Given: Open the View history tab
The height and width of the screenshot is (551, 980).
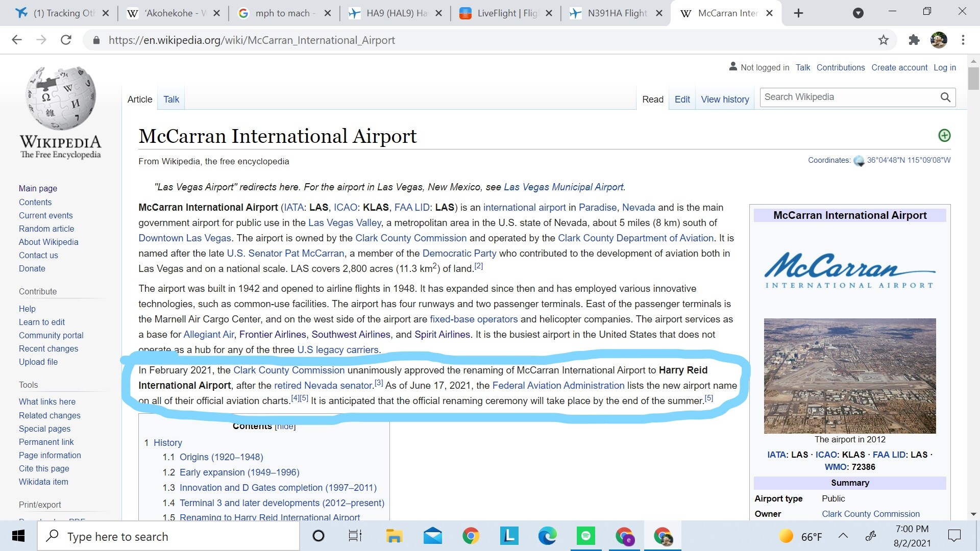Looking at the screenshot, I should click(x=725, y=99).
